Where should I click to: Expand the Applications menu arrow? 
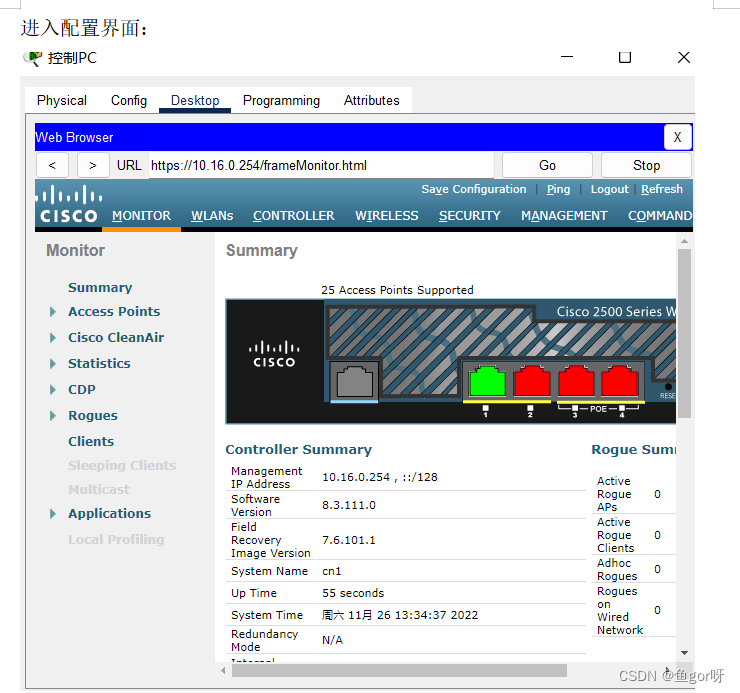[x=53, y=514]
